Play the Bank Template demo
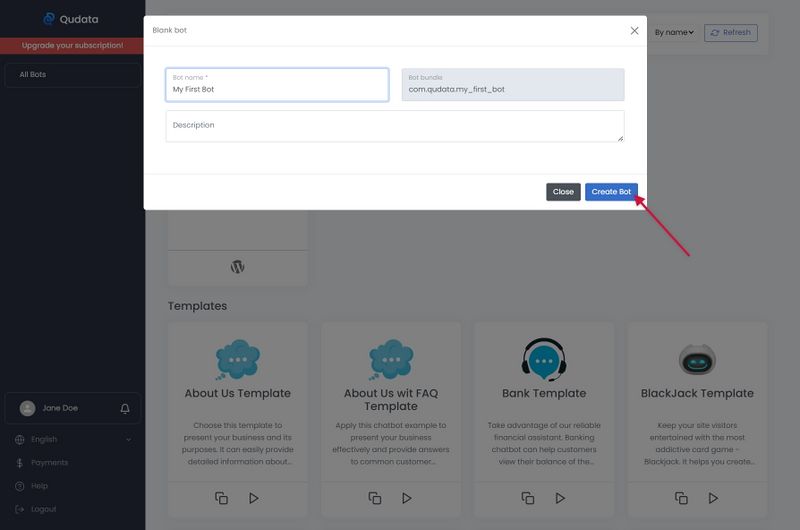800x530 pixels. pos(560,498)
